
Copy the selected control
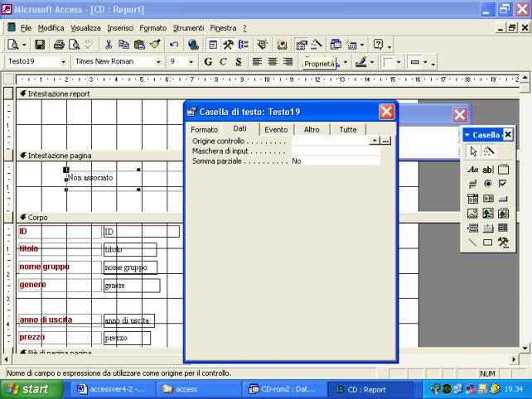pyautogui.click(x=123, y=45)
